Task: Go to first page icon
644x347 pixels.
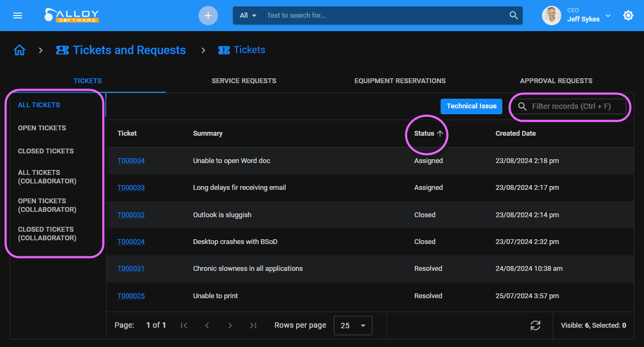Action: (184, 325)
